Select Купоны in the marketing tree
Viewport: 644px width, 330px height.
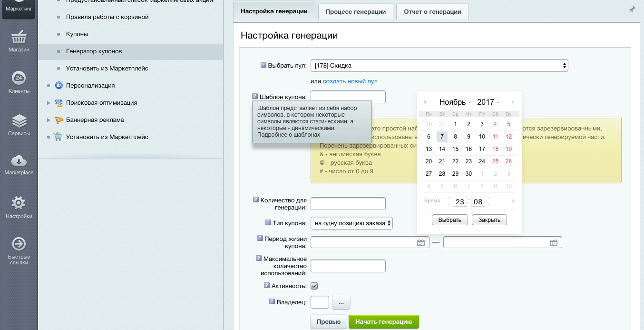(x=77, y=34)
